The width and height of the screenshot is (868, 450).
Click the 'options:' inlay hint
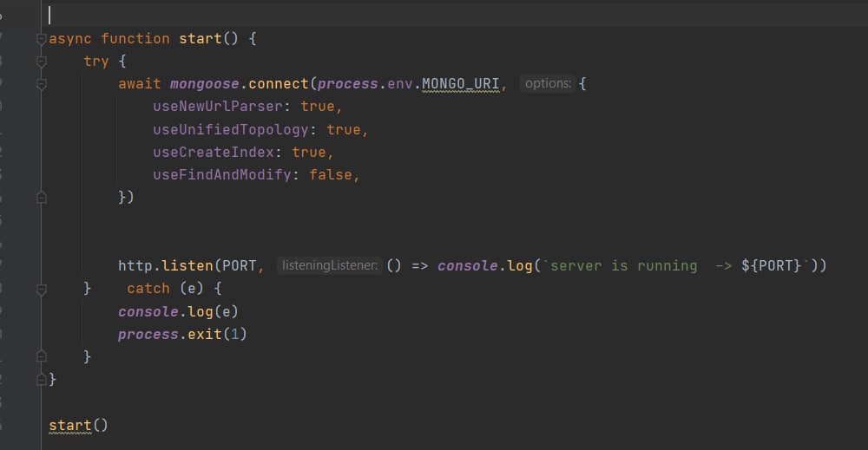(x=548, y=83)
